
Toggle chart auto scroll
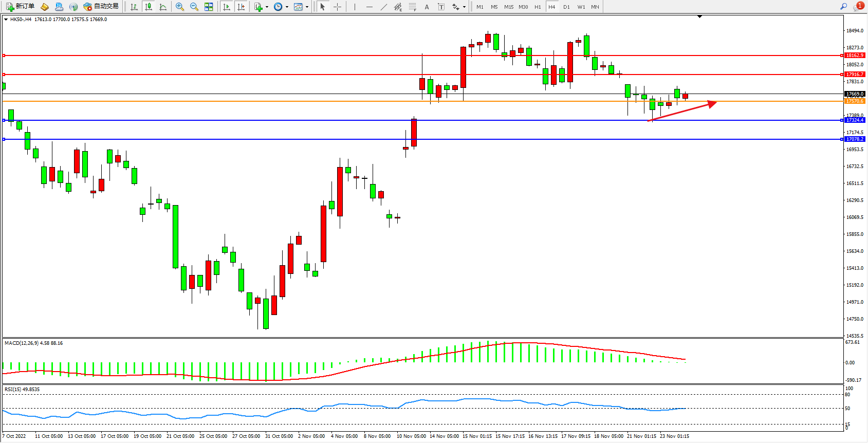coord(227,7)
